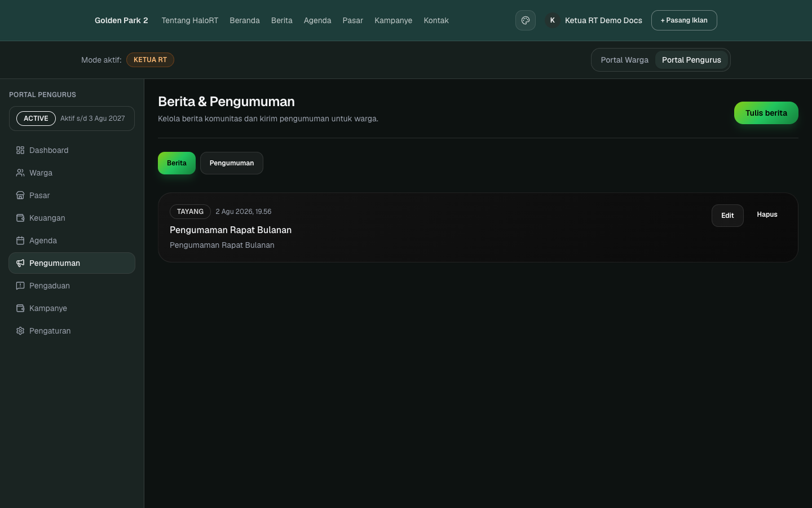Open Kontak in top navigation
This screenshot has width=812, height=508.
pyautogui.click(x=436, y=20)
